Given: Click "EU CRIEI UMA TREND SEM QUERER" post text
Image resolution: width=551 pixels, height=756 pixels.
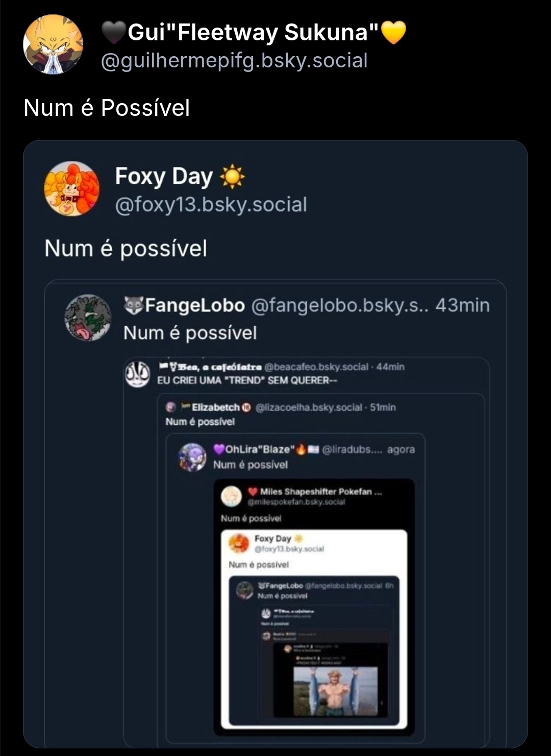Looking at the screenshot, I should (247, 380).
